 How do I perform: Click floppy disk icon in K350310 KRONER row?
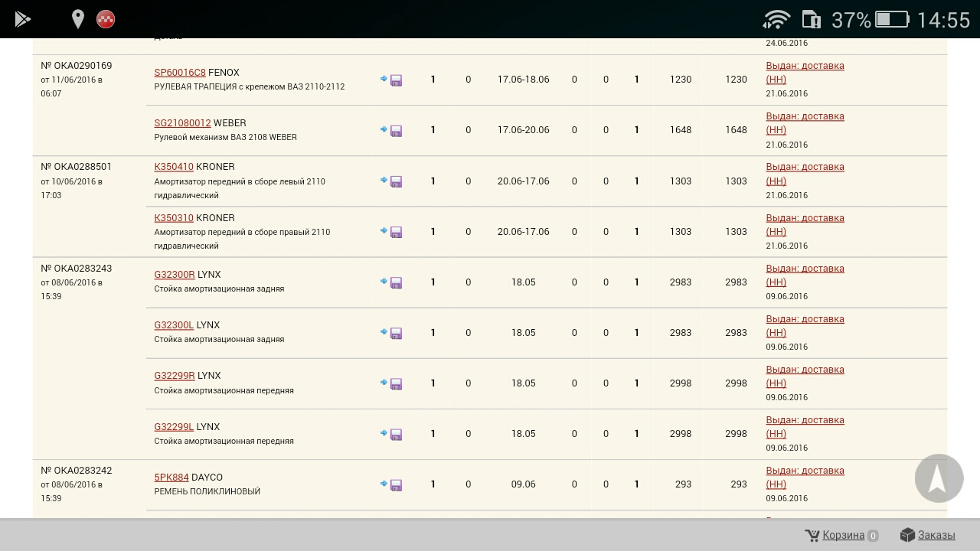coord(396,232)
